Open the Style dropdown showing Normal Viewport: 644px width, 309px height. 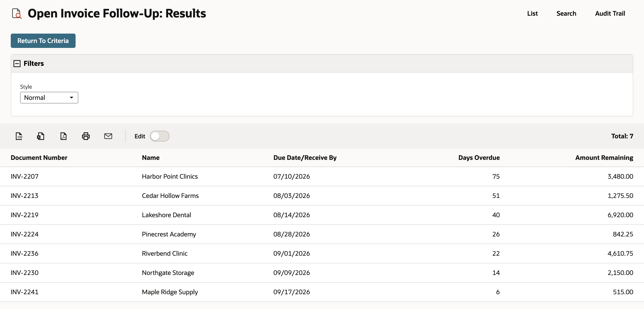click(x=49, y=97)
